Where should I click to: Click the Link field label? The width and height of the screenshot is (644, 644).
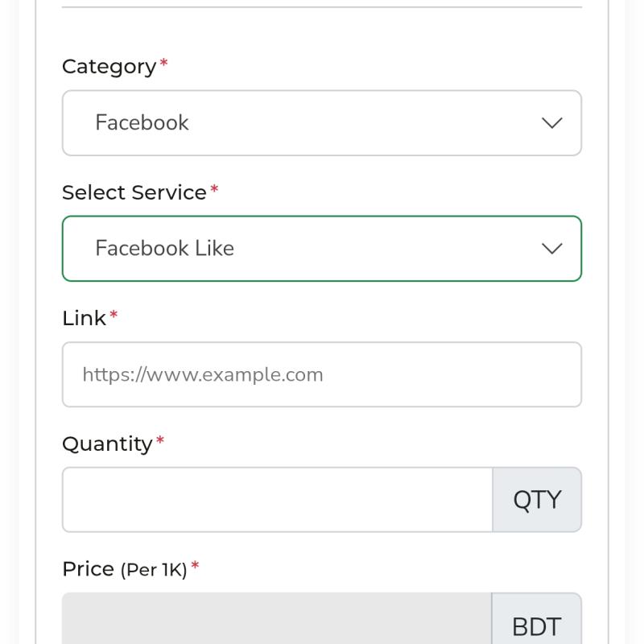(85, 318)
